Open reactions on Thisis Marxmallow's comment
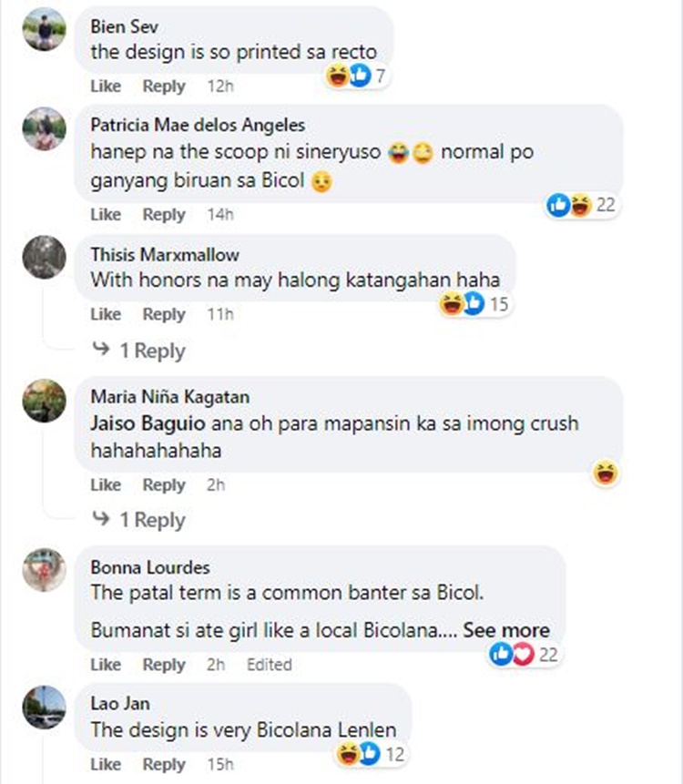Viewport: 683px width, 784px height. click(474, 304)
